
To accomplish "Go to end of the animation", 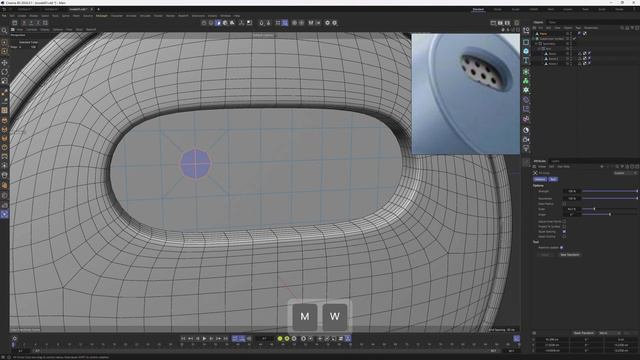I will point(225,338).
